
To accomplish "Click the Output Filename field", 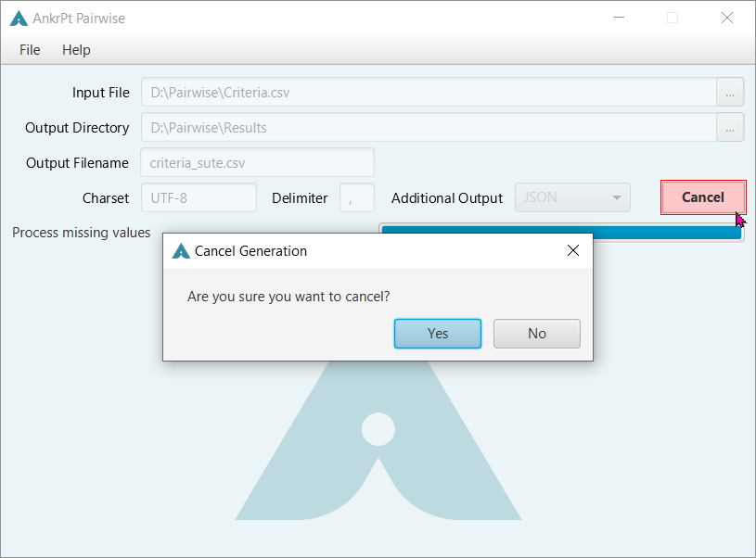I will click(x=258, y=163).
